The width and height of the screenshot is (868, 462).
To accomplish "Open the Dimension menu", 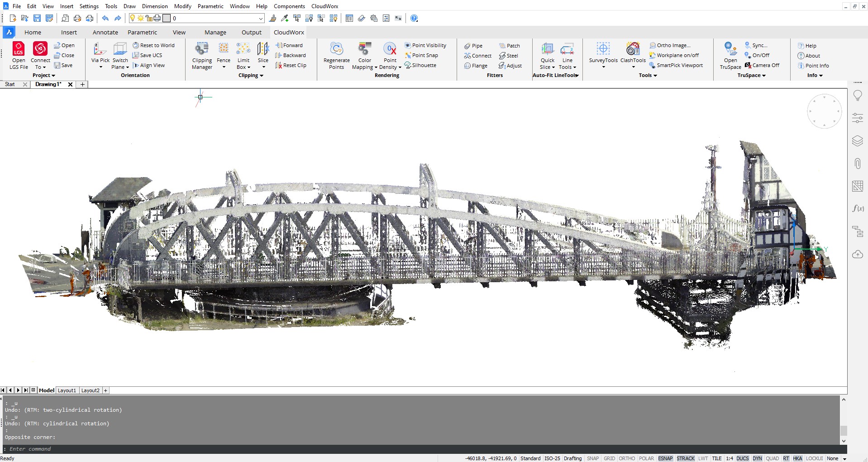I will (x=154, y=6).
